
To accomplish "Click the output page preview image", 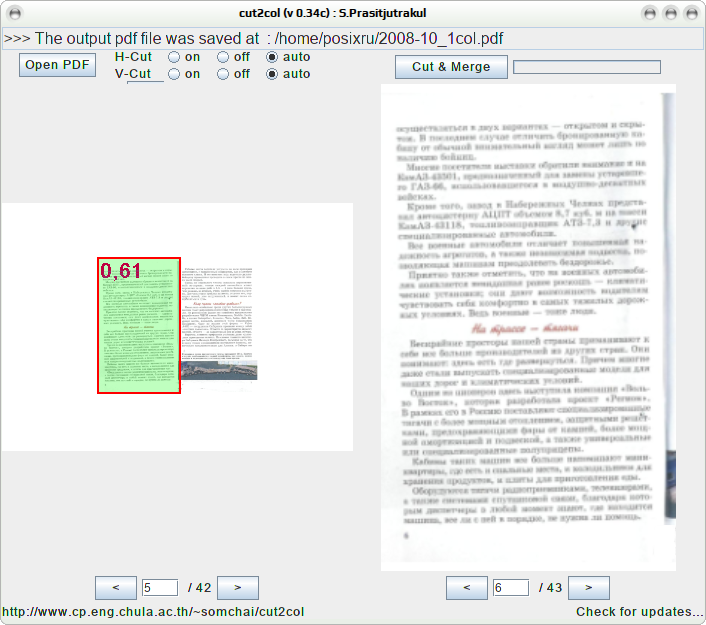I will (x=528, y=327).
